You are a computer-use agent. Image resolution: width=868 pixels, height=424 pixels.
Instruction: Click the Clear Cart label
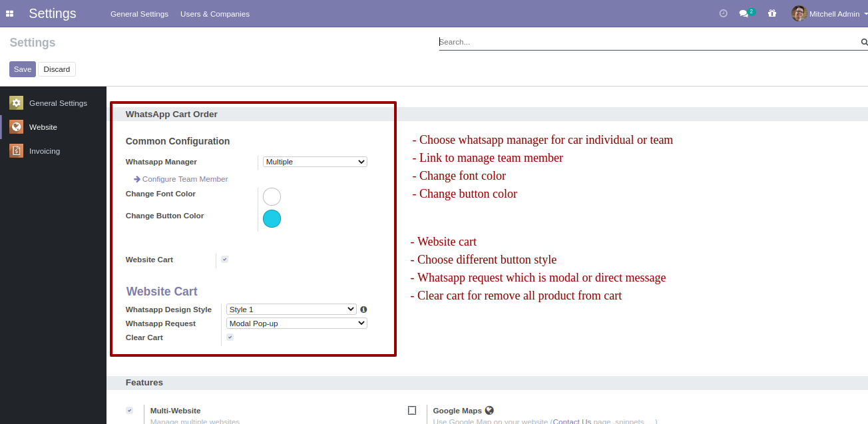144,337
